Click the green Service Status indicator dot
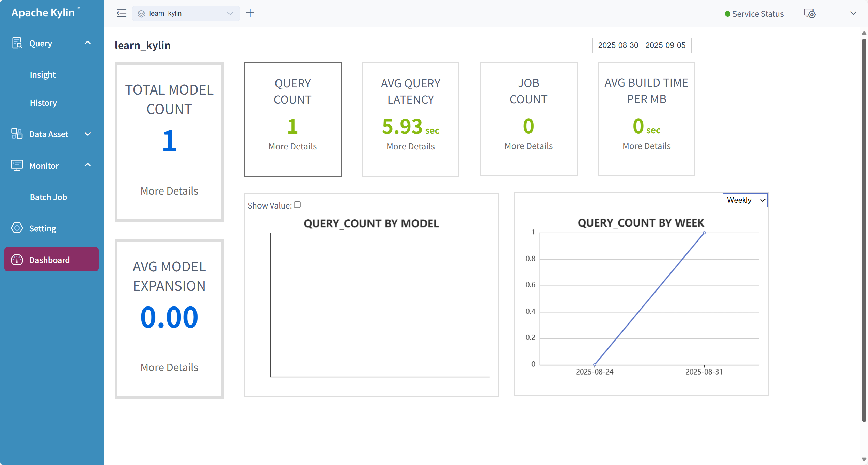This screenshot has height=465, width=868. pyautogui.click(x=727, y=14)
